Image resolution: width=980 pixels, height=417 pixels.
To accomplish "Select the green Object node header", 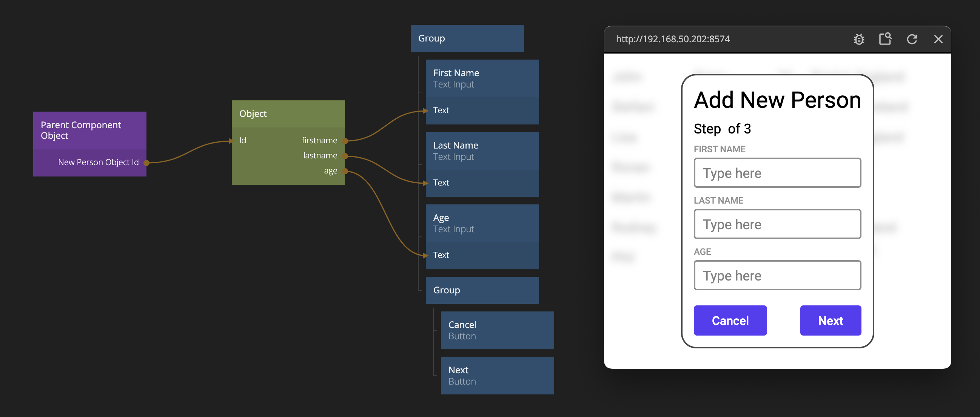I will (x=288, y=113).
